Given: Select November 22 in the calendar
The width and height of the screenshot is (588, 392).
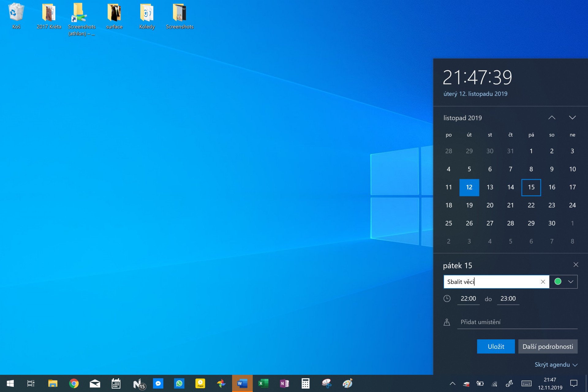Looking at the screenshot, I should (531, 205).
